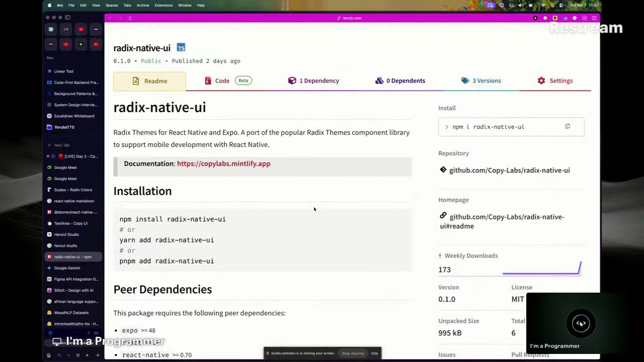Open the Extensions menu
This screenshot has height=362, width=644.
164,5
